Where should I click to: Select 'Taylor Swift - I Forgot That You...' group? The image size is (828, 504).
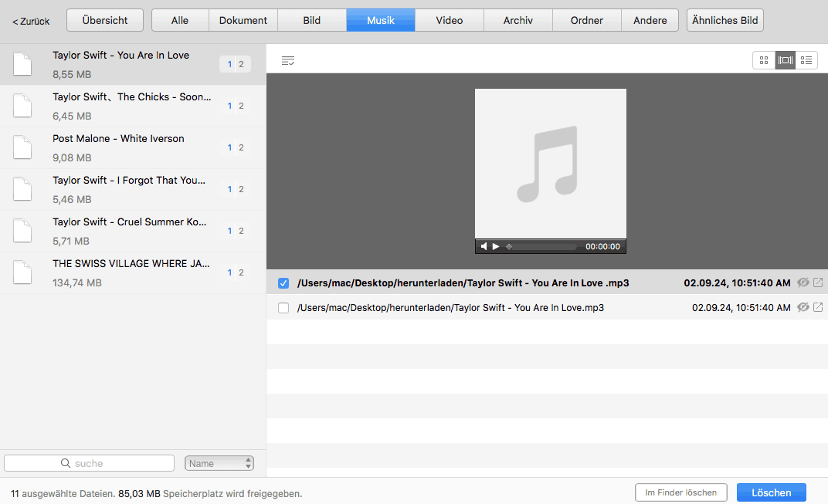pyautogui.click(x=133, y=189)
